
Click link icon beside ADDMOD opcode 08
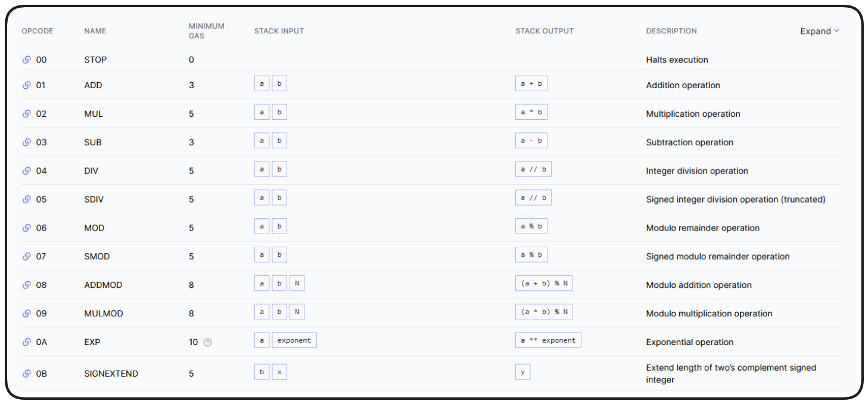(27, 285)
